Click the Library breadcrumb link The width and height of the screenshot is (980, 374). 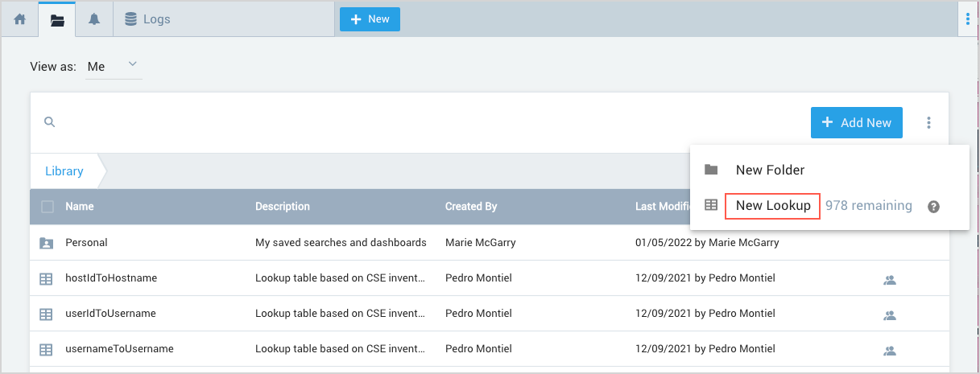[x=64, y=171]
